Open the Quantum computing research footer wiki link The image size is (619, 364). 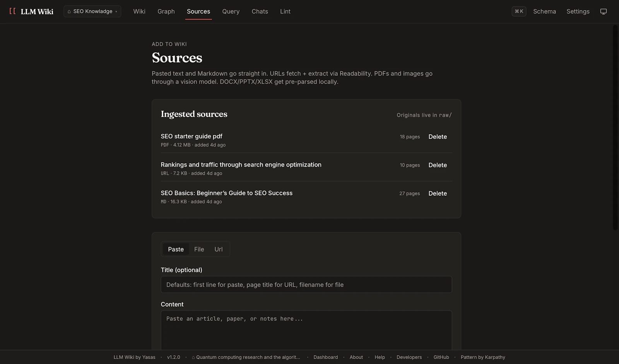pyautogui.click(x=246, y=357)
